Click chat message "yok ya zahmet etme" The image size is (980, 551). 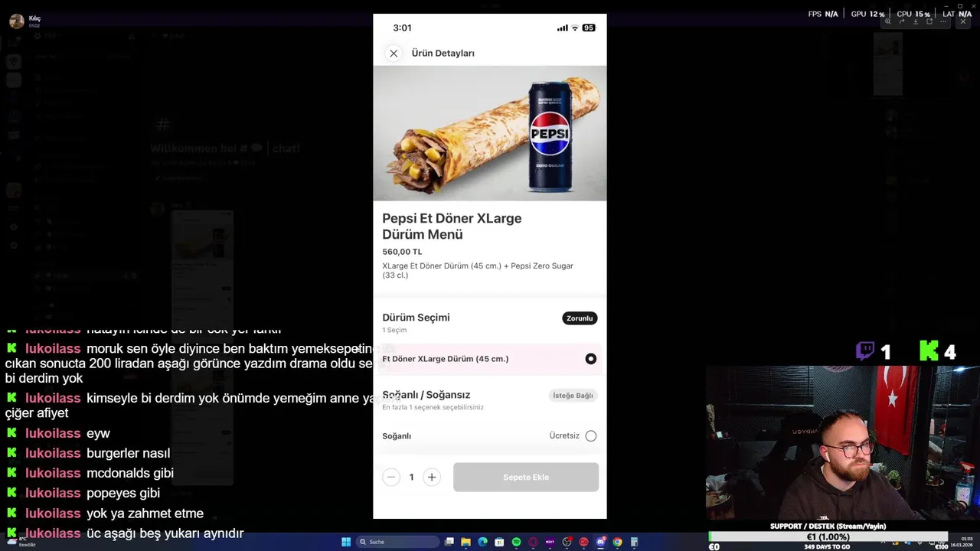145,514
